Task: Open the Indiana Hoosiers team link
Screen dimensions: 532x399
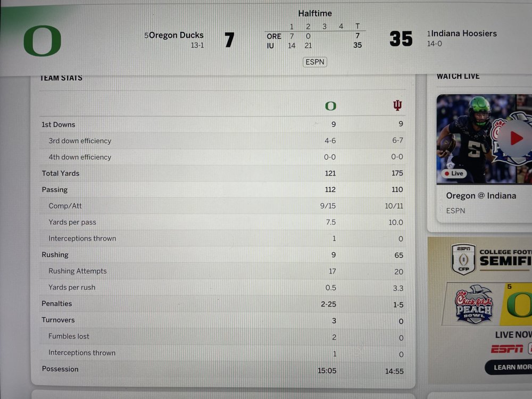Action: [x=463, y=34]
